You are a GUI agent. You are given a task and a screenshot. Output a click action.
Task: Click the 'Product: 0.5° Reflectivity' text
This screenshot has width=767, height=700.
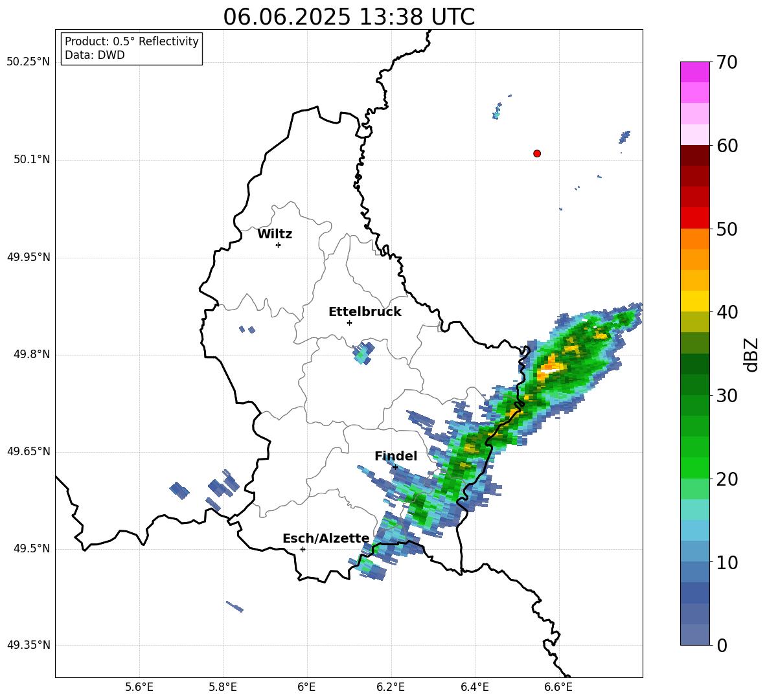pos(132,41)
